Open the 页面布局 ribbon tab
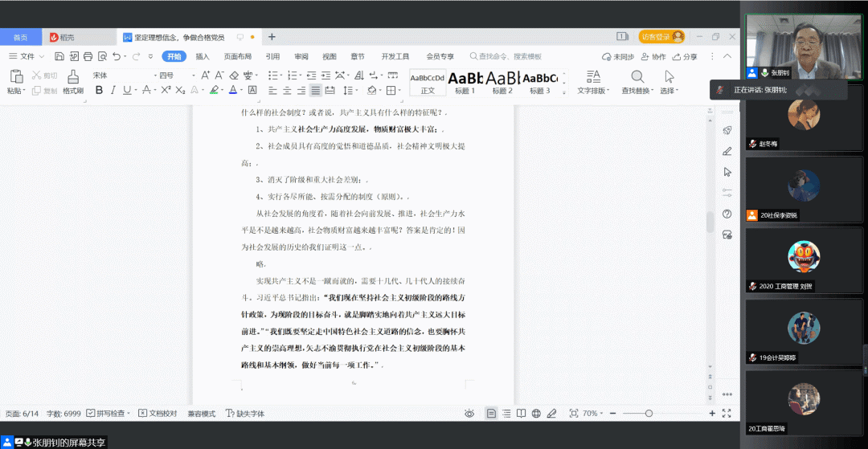868x449 pixels. coord(237,56)
